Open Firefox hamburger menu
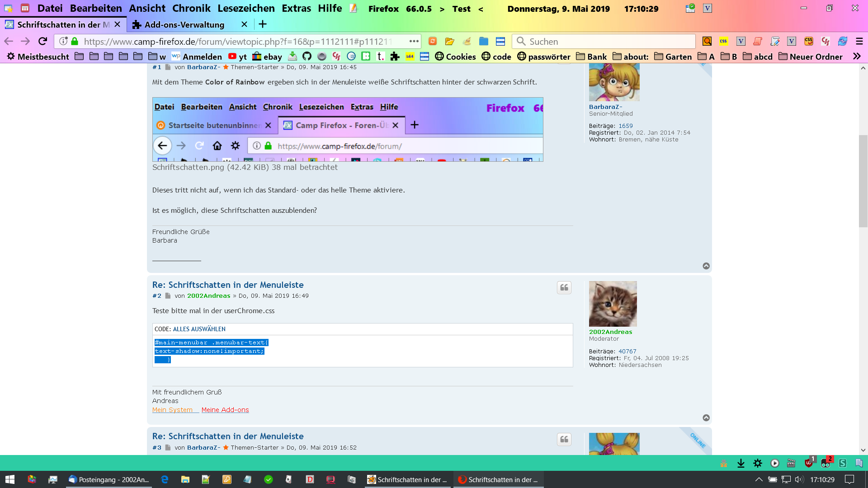868x488 pixels. pos(859,41)
